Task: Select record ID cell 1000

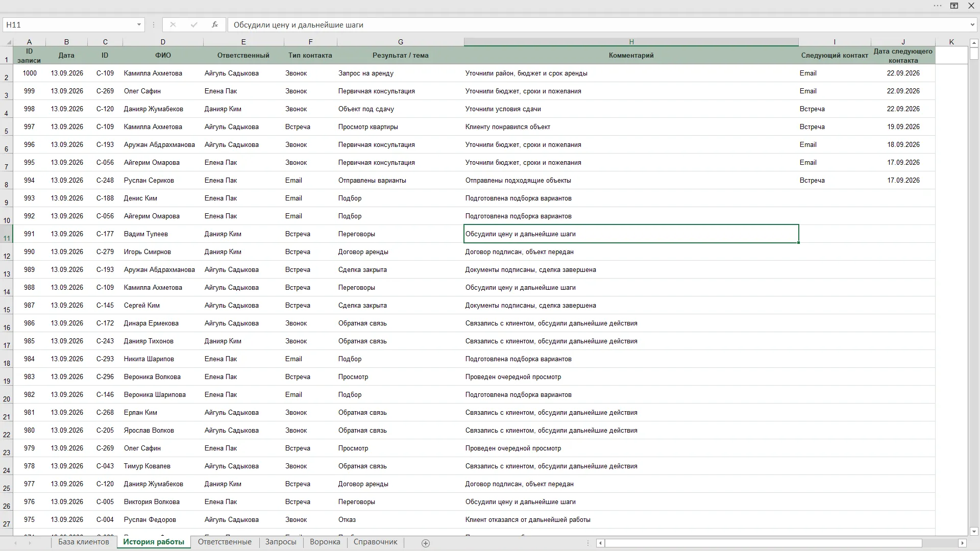Action: click(x=29, y=73)
